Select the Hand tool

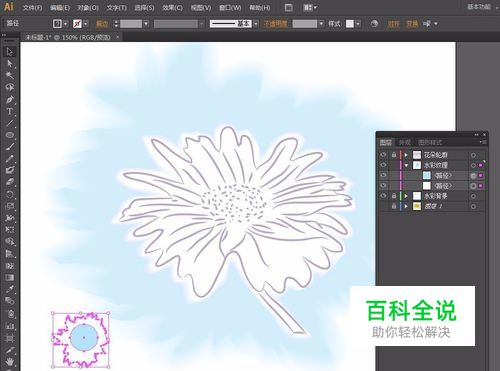pyautogui.click(x=10, y=361)
